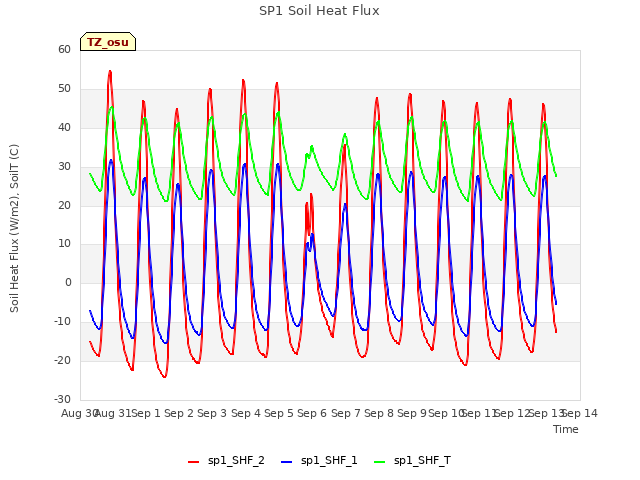Click the Sep 14 x-axis tick label
This screenshot has width=640, height=480.
[x=580, y=413]
